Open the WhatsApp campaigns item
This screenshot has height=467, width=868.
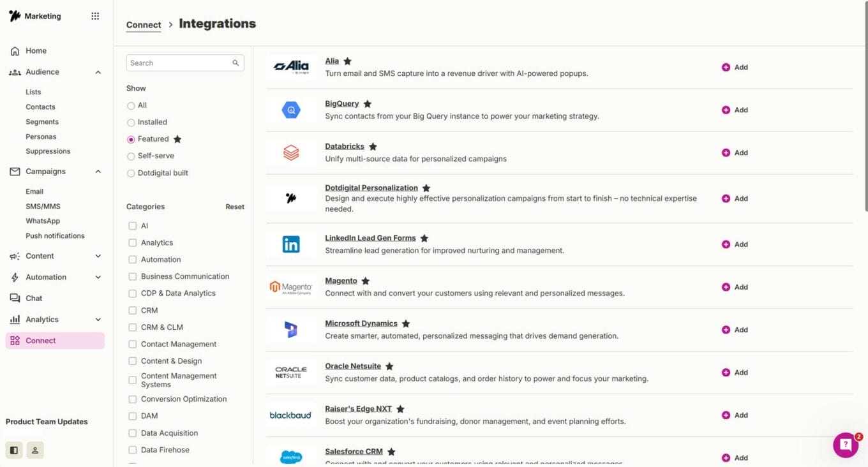(x=43, y=221)
